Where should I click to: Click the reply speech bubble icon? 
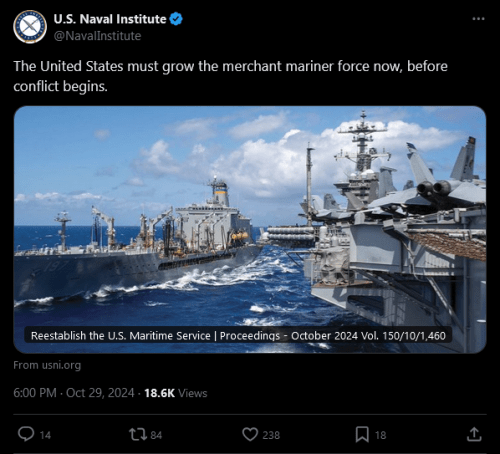[x=26, y=434]
